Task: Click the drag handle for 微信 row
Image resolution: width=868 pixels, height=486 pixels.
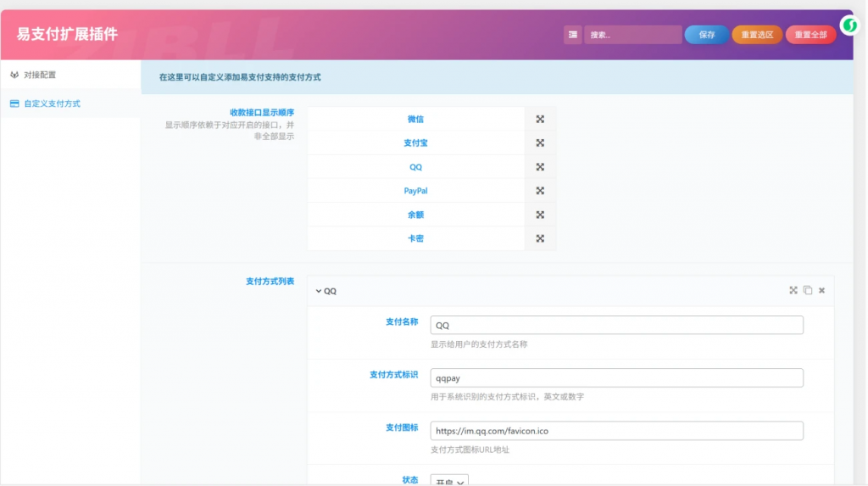Action: click(540, 120)
